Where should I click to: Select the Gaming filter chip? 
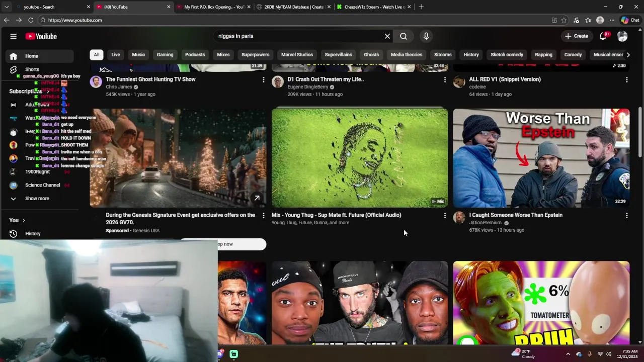[165, 55]
